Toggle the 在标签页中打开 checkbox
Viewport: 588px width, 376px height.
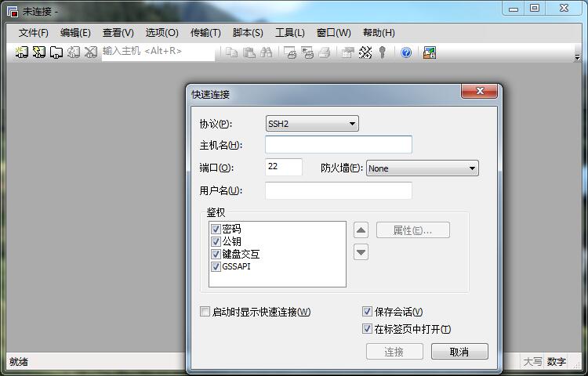tap(367, 329)
